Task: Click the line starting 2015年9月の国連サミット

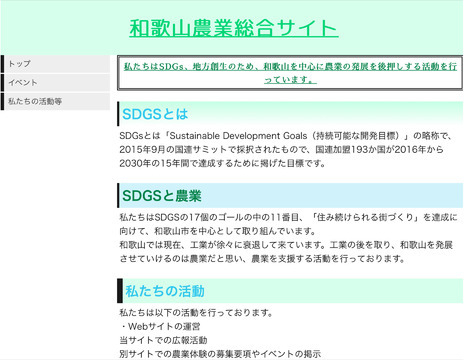Action: [282, 150]
